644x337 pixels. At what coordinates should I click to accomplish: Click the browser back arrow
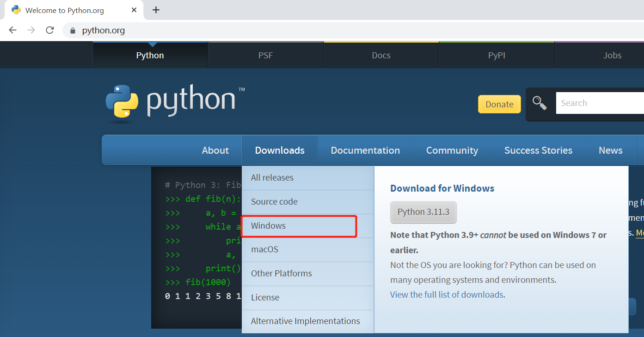coord(12,30)
